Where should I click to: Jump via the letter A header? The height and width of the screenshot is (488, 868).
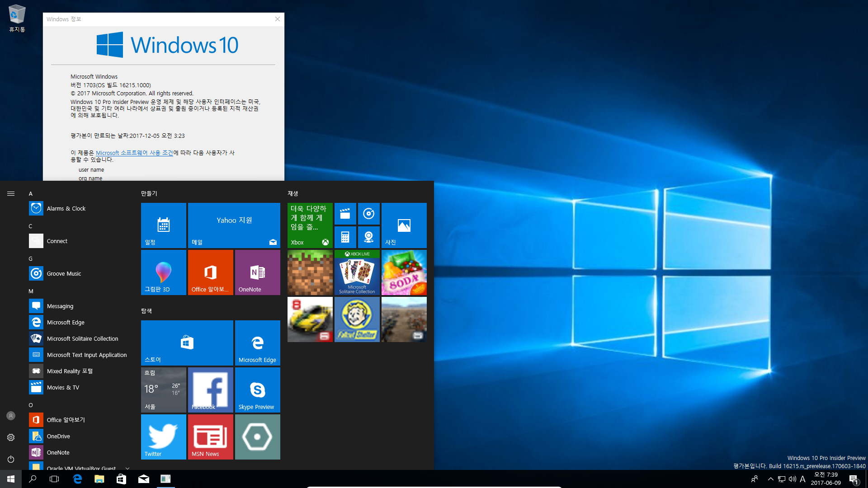(x=31, y=194)
